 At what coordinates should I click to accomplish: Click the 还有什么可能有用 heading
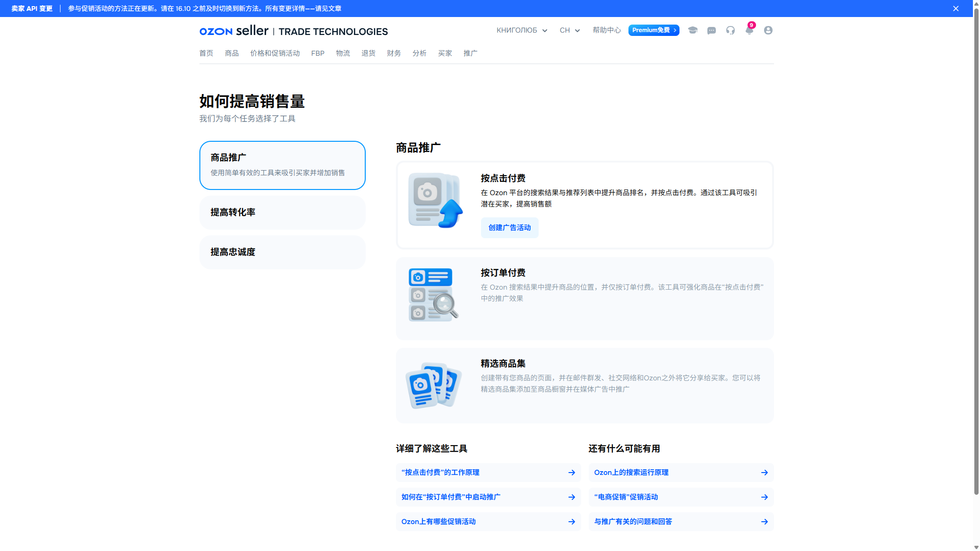(624, 449)
